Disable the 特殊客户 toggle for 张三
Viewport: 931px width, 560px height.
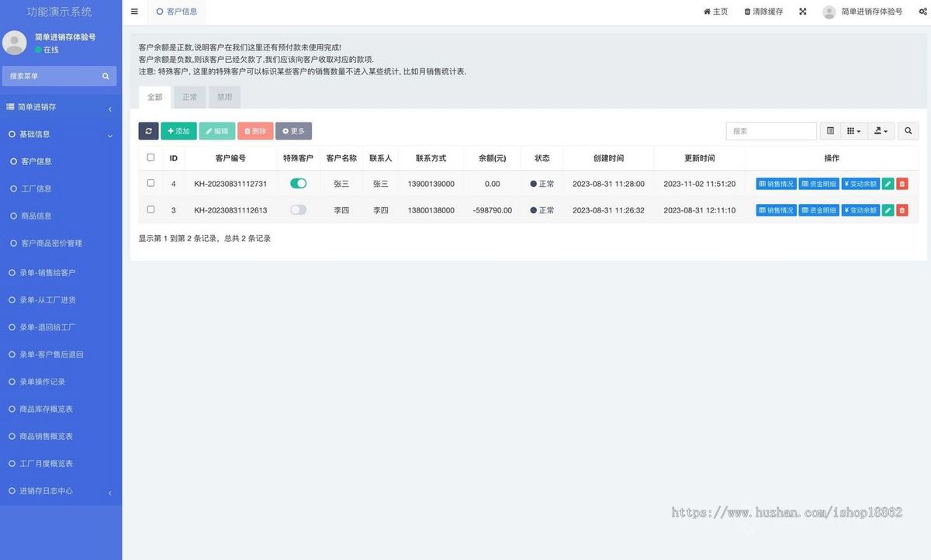[x=298, y=184]
